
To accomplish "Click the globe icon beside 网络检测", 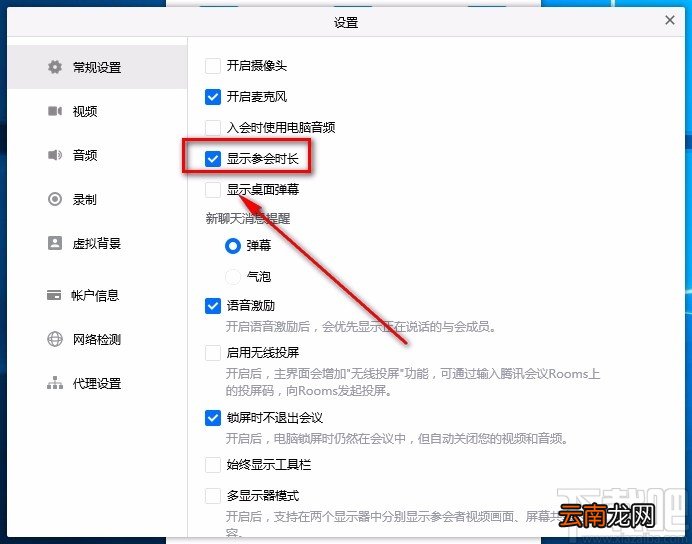I will pyautogui.click(x=55, y=339).
